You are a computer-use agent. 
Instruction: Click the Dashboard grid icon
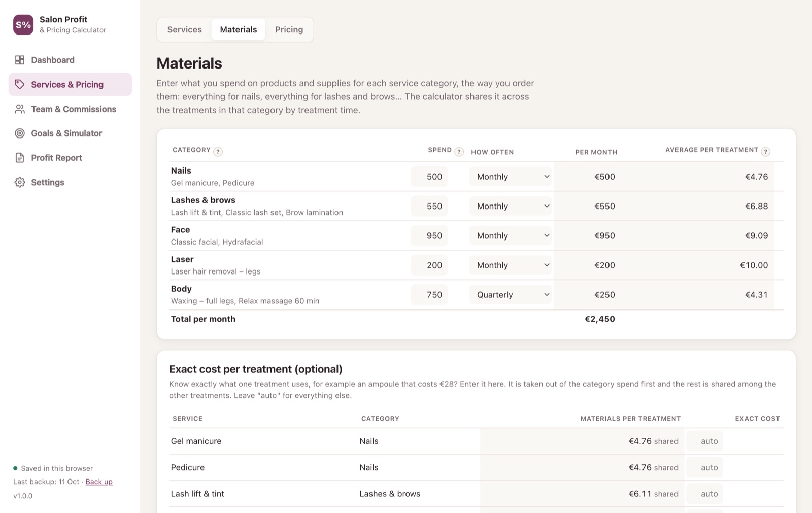(x=20, y=60)
